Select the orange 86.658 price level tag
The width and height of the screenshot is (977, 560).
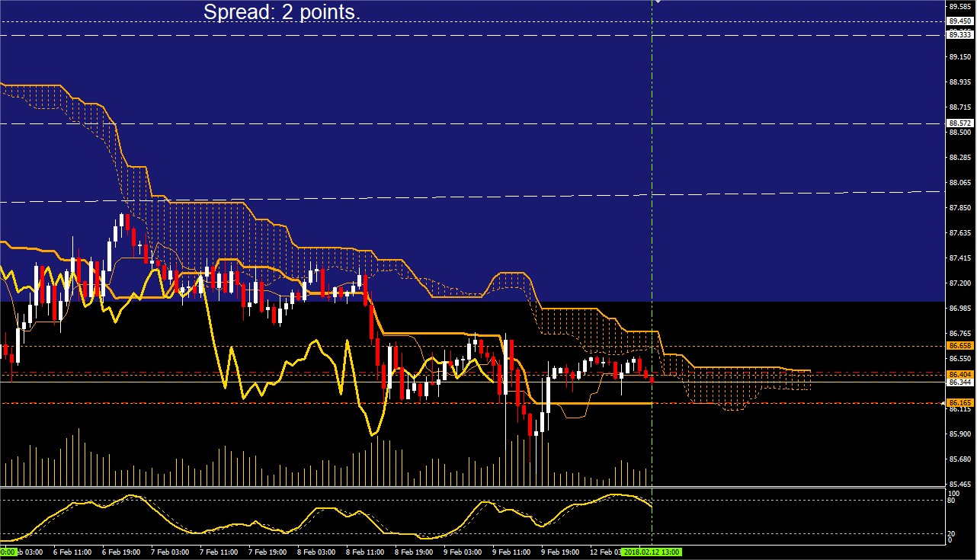coord(959,346)
